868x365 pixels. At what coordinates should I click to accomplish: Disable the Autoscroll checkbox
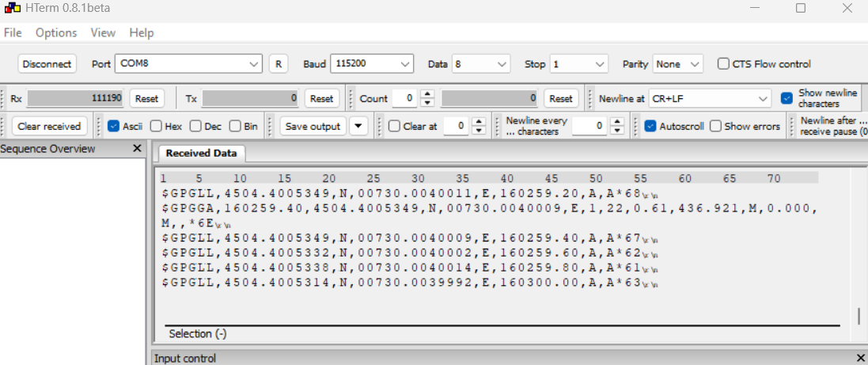[x=650, y=126]
